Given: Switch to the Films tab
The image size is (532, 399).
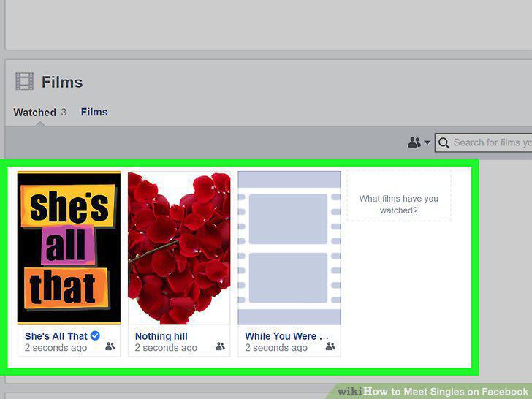Looking at the screenshot, I should coord(94,112).
